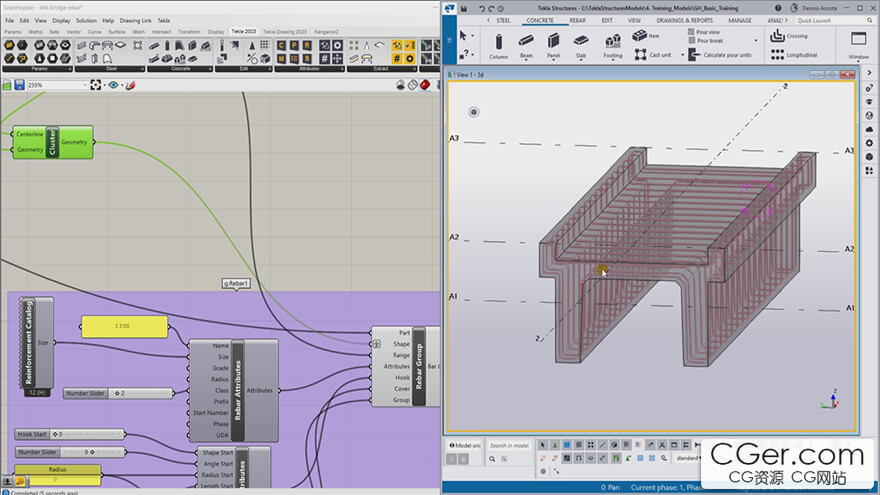The width and height of the screenshot is (880, 495).
Task: Open the Kangaroo2 component tab
Action: tap(326, 32)
